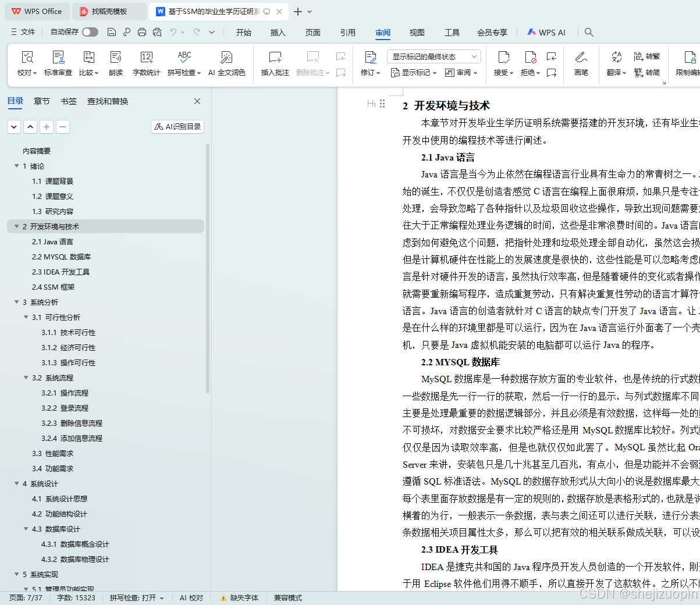
Task: Open the 翻译 translate tool
Action: pyautogui.click(x=616, y=64)
